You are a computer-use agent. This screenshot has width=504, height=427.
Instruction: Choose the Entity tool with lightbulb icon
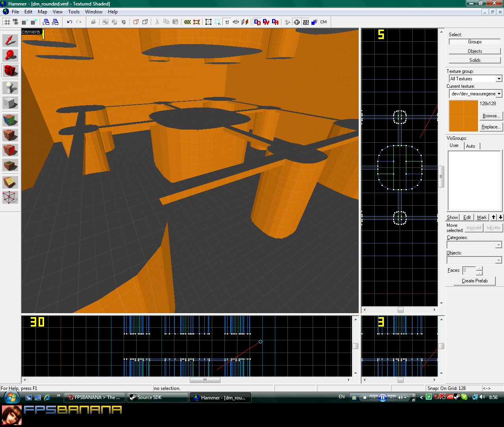click(x=11, y=87)
